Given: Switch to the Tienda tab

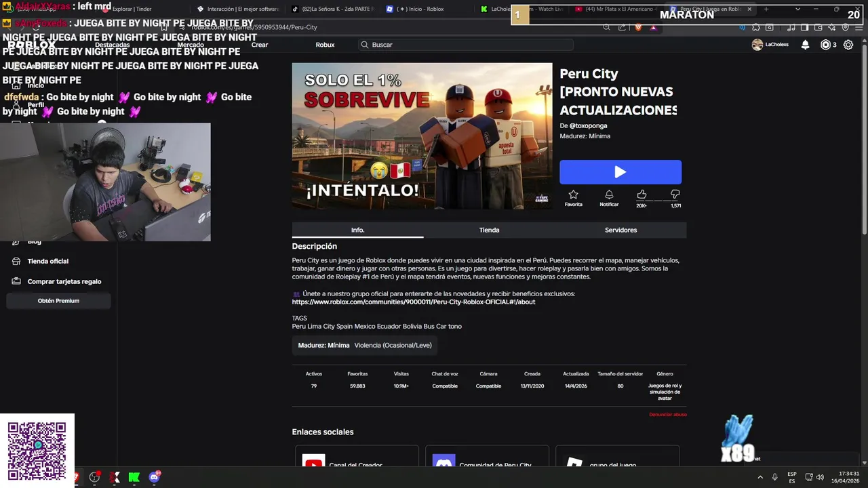Looking at the screenshot, I should tap(489, 230).
